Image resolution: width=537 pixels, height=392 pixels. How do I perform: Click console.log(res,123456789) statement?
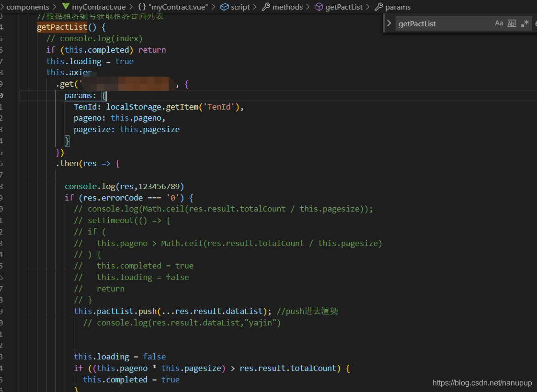click(x=125, y=186)
